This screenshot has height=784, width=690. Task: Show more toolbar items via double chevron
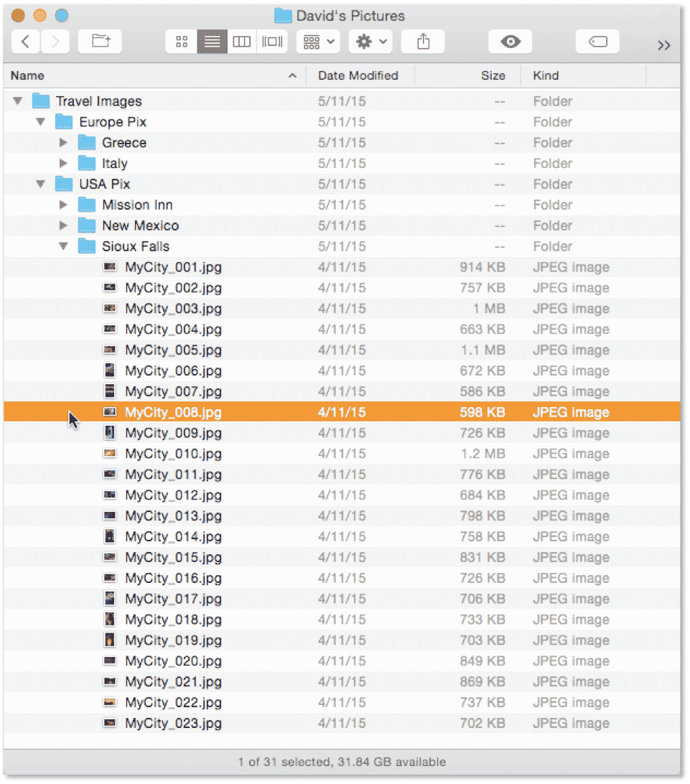(663, 45)
